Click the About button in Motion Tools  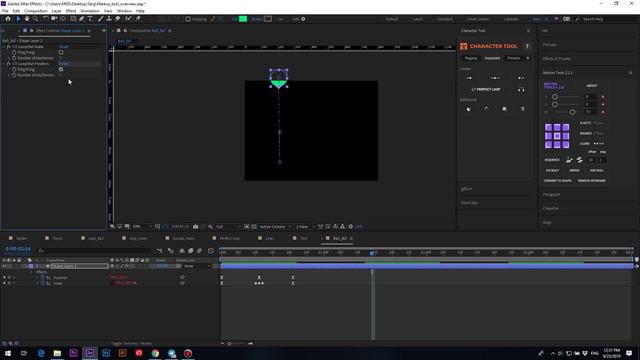(x=592, y=86)
